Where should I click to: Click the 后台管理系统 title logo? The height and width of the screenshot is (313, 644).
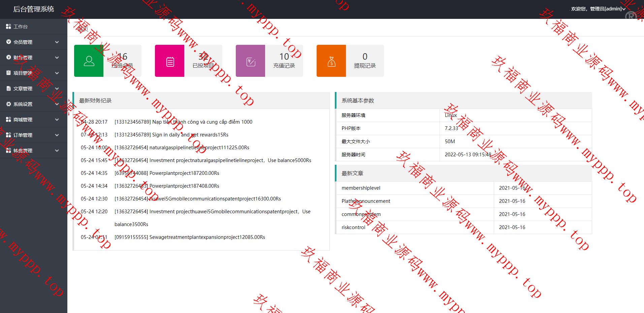(x=34, y=9)
